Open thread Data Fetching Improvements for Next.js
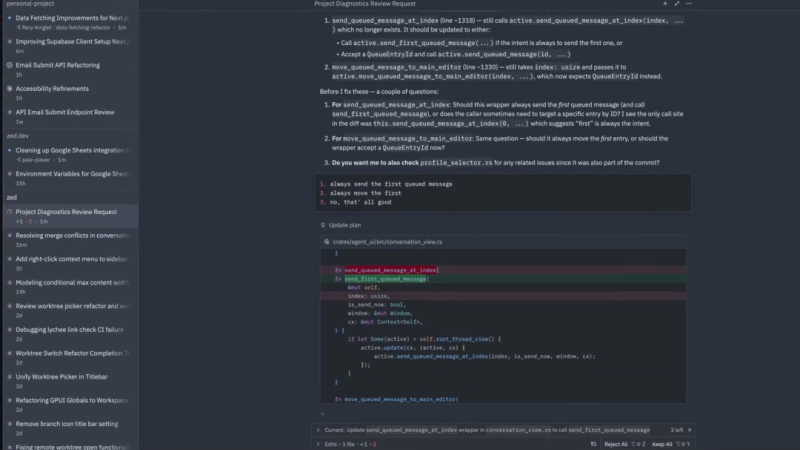Screen dimensions: 800x450 pos(70,22)
